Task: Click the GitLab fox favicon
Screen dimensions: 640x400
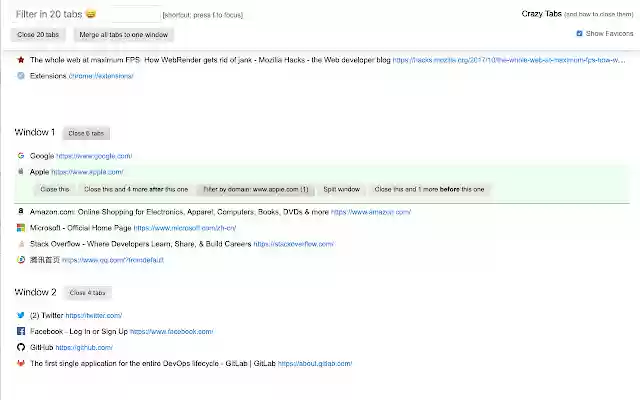Action: 20,363
